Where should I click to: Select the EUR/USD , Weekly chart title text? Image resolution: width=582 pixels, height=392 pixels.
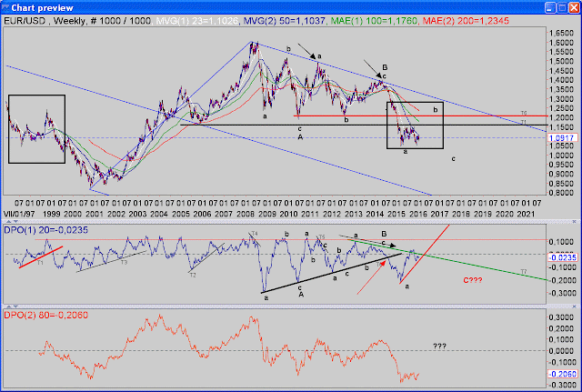coord(45,21)
